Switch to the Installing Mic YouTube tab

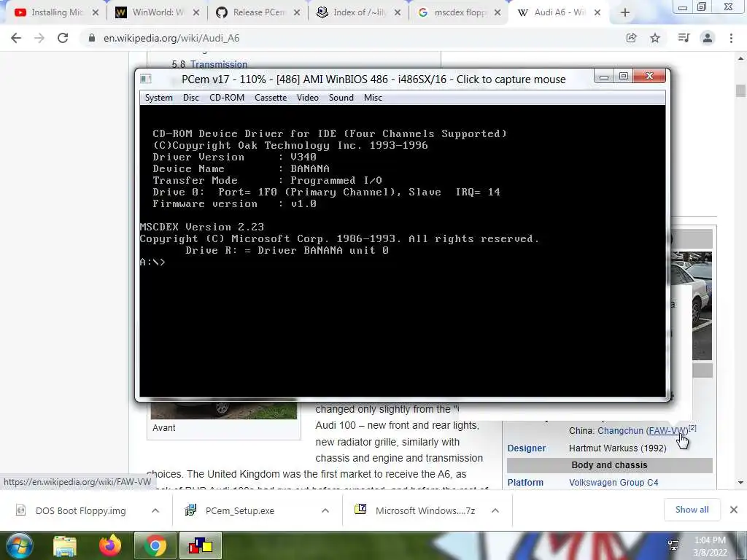[x=56, y=12]
